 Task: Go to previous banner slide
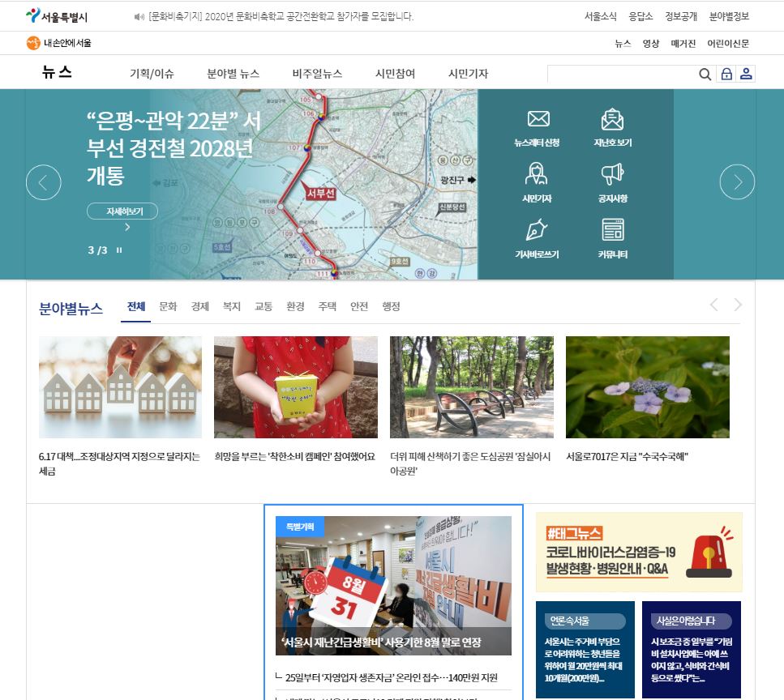point(44,182)
